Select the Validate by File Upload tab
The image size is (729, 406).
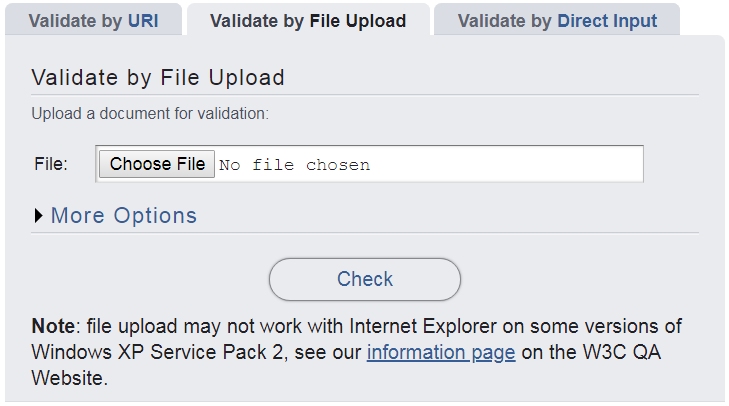pos(308,21)
